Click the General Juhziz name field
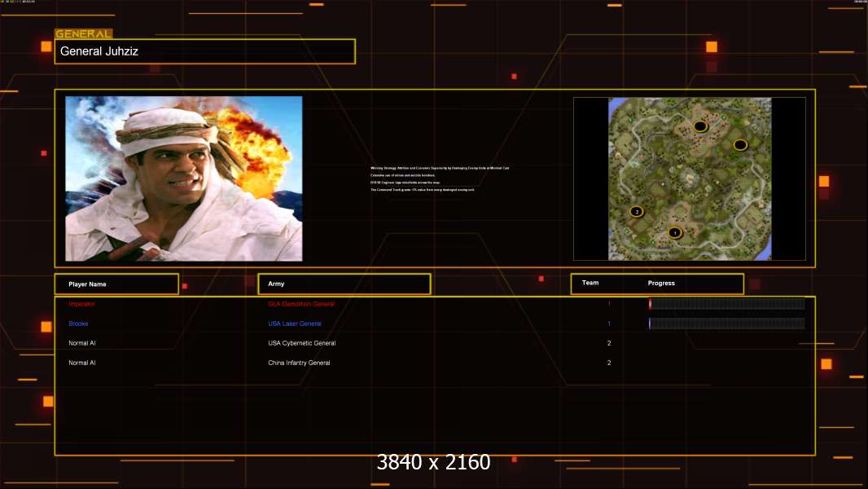This screenshot has height=489, width=868. coord(204,51)
